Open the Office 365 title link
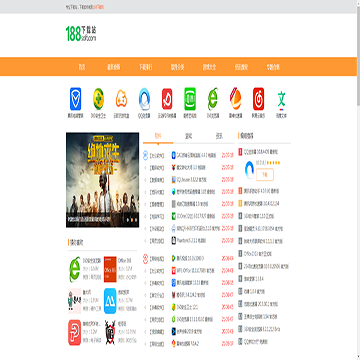Image resolution: width=360 pixels, height=360 pixels. tap(125, 260)
